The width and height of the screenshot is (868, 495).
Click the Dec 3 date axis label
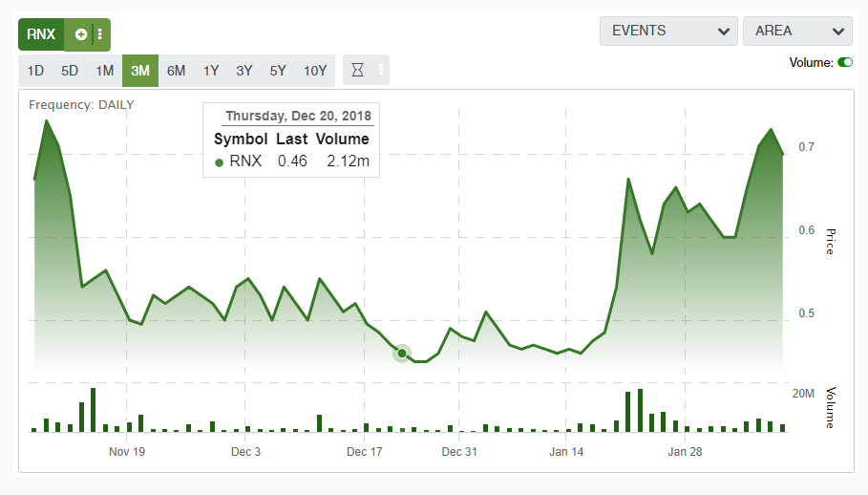pos(245,452)
